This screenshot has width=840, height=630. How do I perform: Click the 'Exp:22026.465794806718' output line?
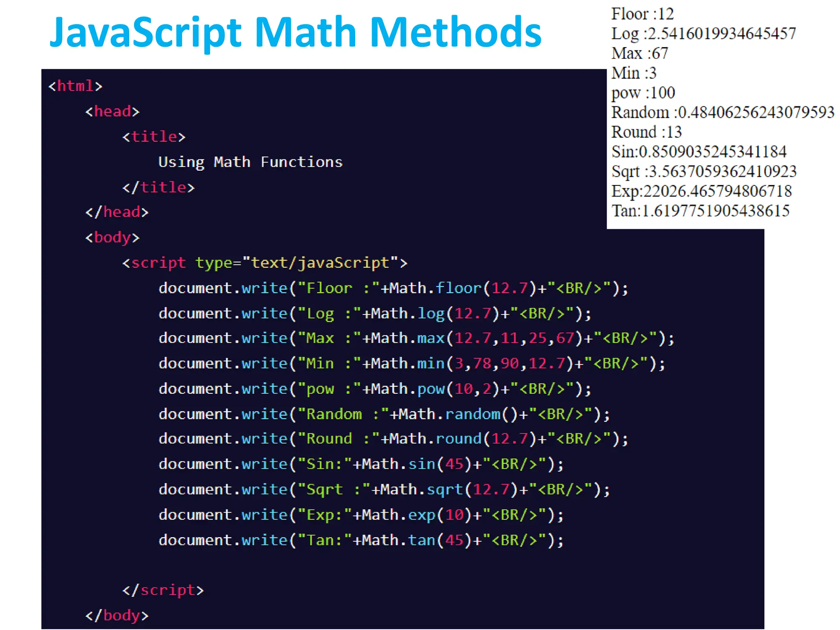click(702, 192)
